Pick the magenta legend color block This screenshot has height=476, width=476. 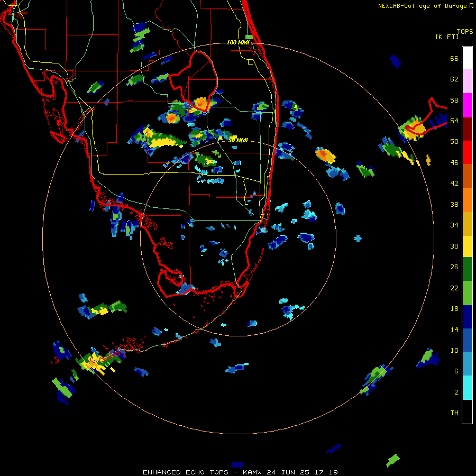pos(467,105)
